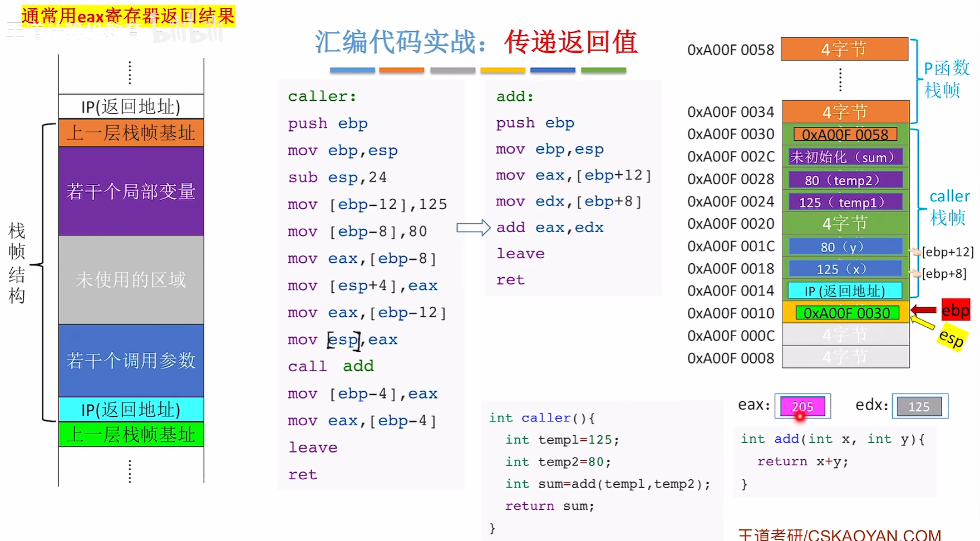
Task: Click the green 上一层栈帧基址 block
Action: click(x=131, y=434)
